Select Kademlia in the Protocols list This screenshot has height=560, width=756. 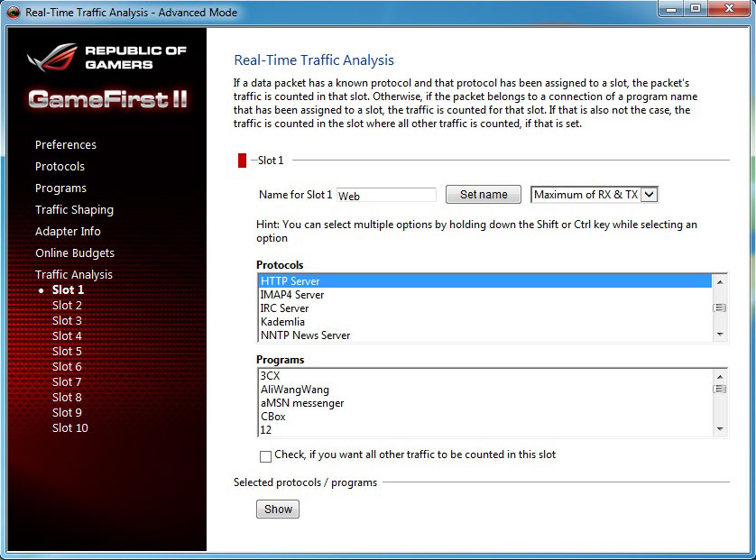(x=485, y=321)
